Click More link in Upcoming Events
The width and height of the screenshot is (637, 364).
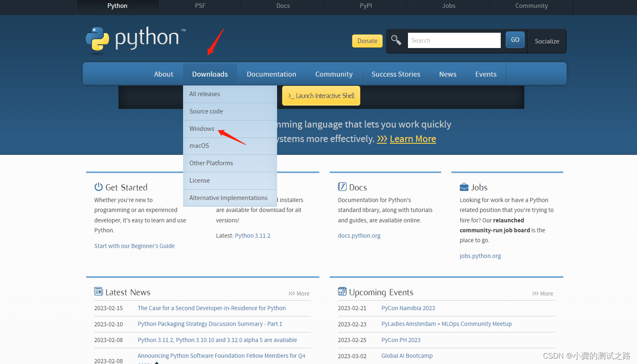coord(543,293)
